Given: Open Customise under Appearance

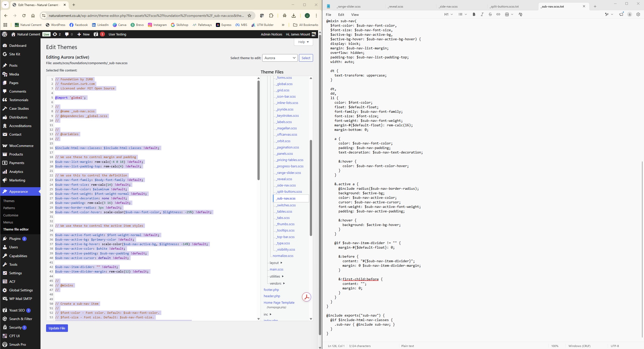Looking at the screenshot, I should pos(11,215).
